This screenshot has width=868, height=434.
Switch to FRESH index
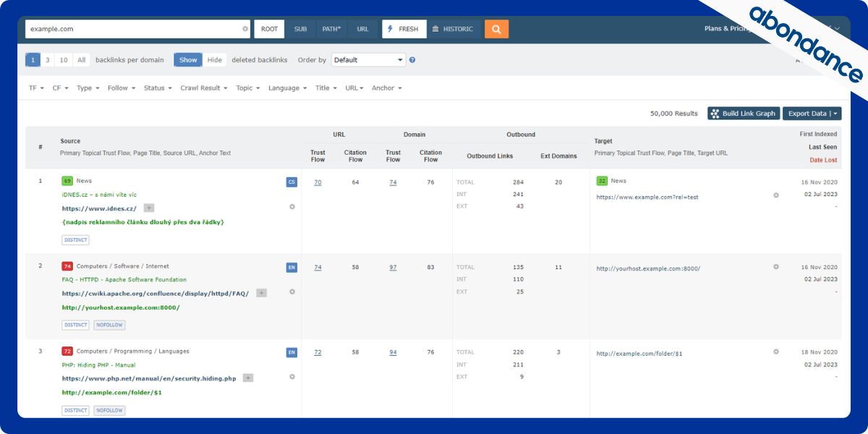404,29
